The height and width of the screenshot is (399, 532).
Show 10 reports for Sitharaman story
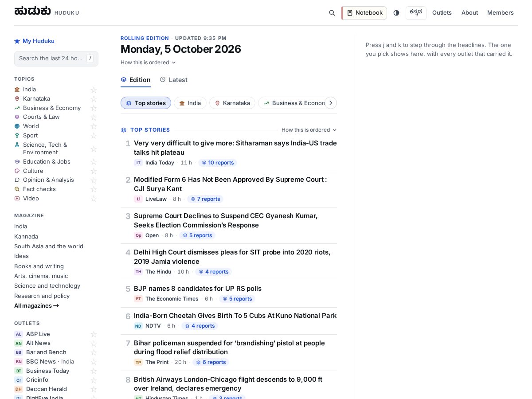click(x=218, y=163)
